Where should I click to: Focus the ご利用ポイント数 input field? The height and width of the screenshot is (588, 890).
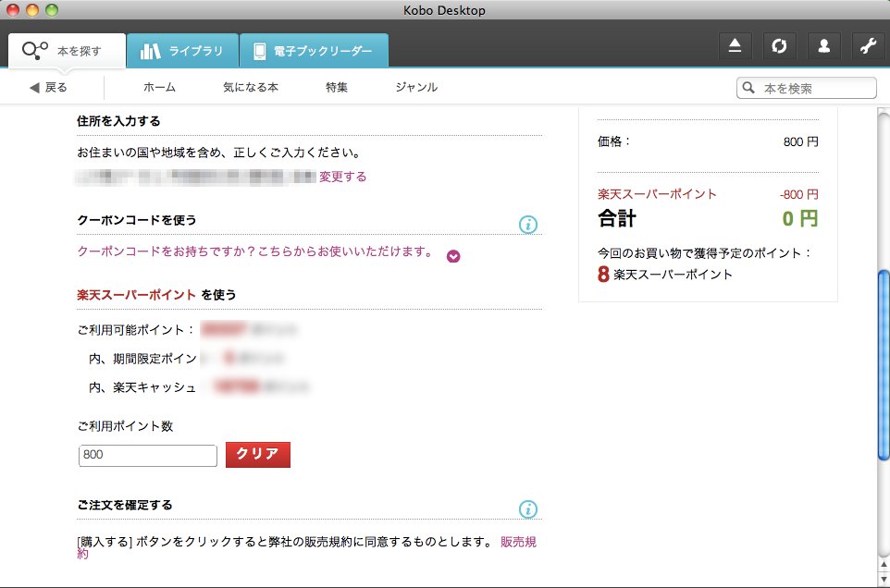[x=148, y=455]
